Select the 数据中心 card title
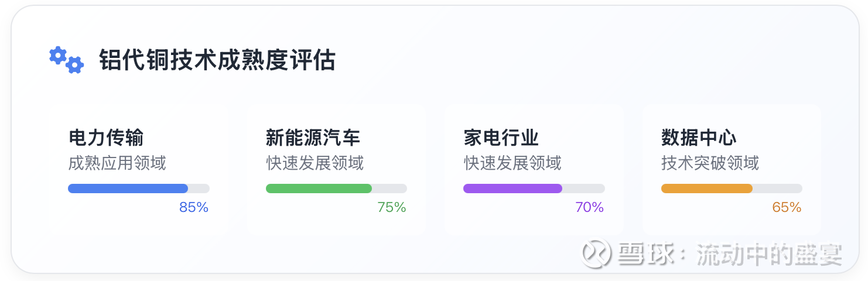 pos(699,138)
